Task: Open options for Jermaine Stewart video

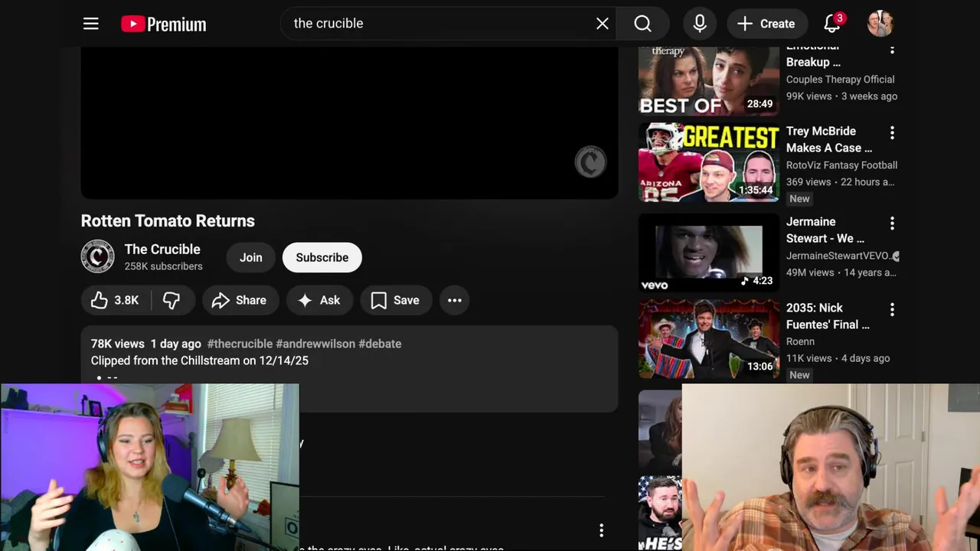Action: 892,223
